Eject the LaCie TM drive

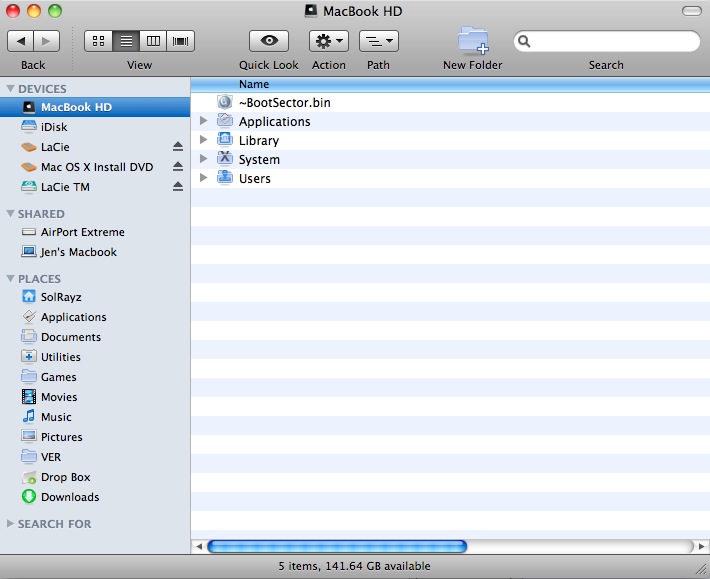178,187
